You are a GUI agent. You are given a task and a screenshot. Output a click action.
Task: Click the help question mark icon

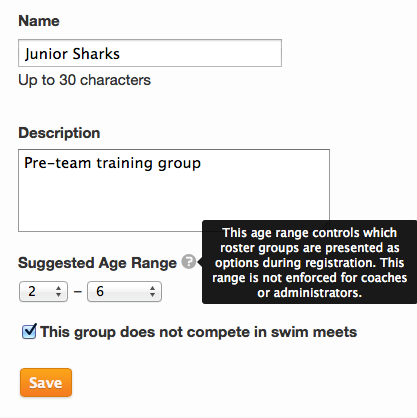[x=189, y=262]
